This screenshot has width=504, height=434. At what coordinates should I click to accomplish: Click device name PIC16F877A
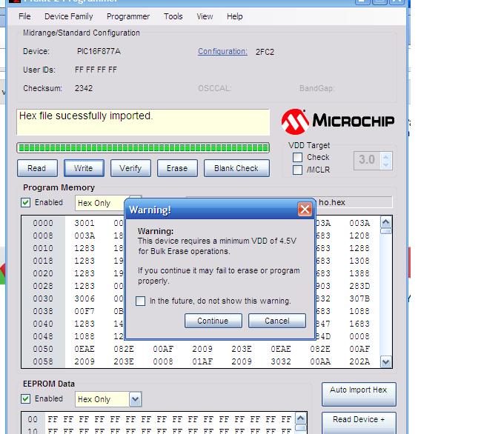coord(99,51)
